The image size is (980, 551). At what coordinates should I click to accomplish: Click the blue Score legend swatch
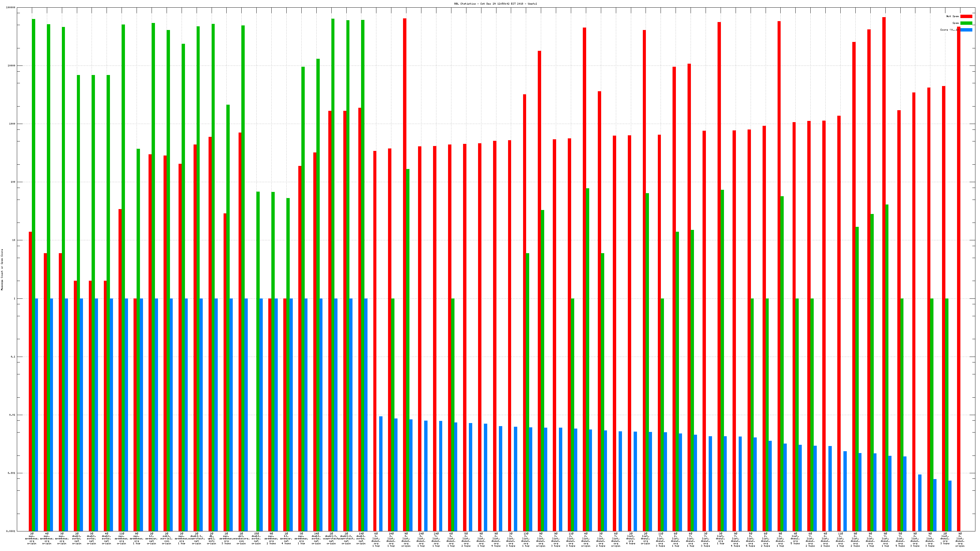tap(966, 30)
